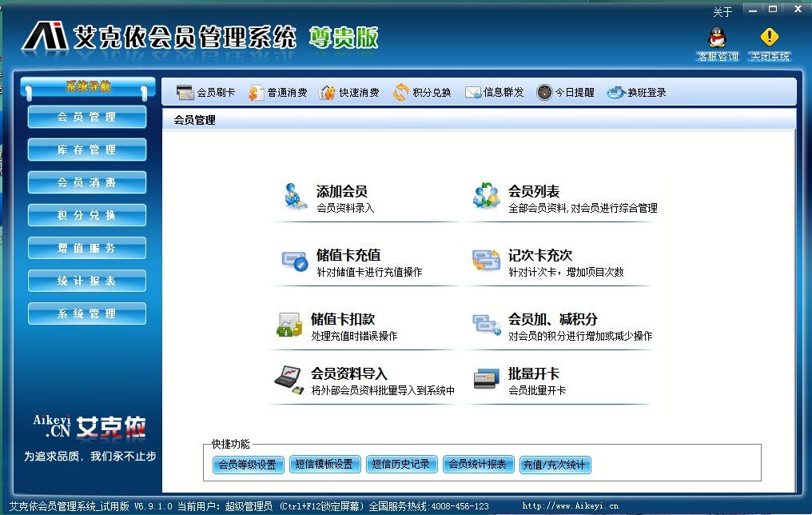Open 会员管理 in the navigation sidebar
The height and width of the screenshot is (515, 812).
(x=87, y=117)
